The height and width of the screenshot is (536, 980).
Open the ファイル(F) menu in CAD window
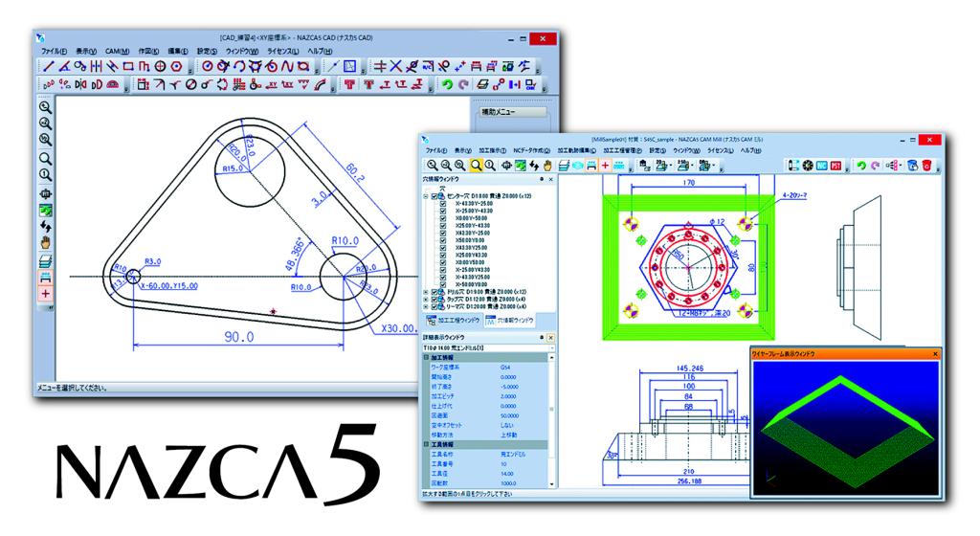click(x=54, y=51)
